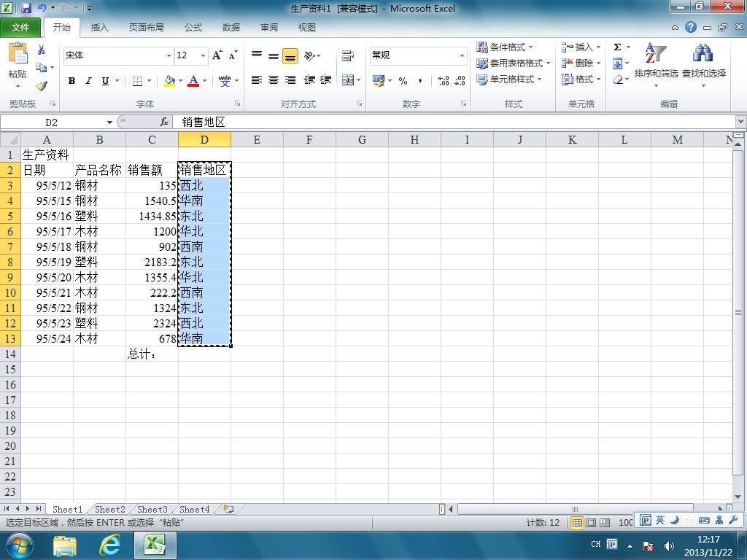Switch to the Sheet2 worksheet tab
This screenshot has height=560, width=747.
[110, 509]
